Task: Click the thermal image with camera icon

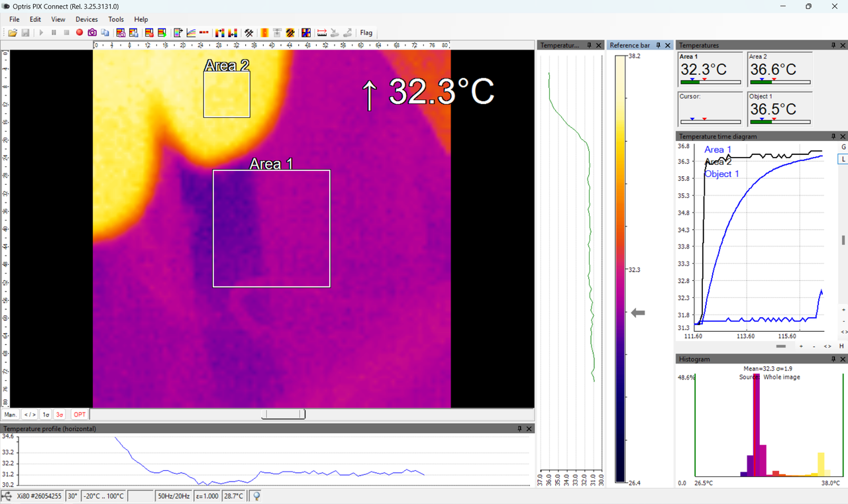Action: click(x=121, y=32)
